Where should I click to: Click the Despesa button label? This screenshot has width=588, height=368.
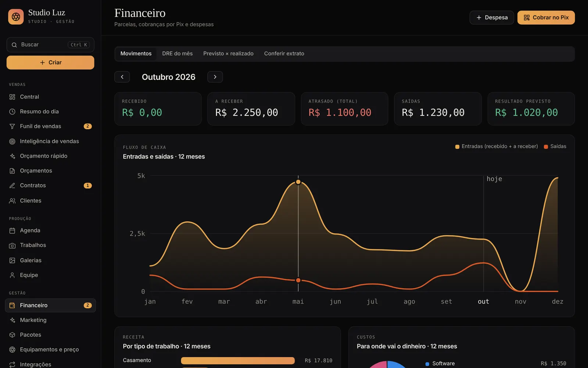coord(496,18)
